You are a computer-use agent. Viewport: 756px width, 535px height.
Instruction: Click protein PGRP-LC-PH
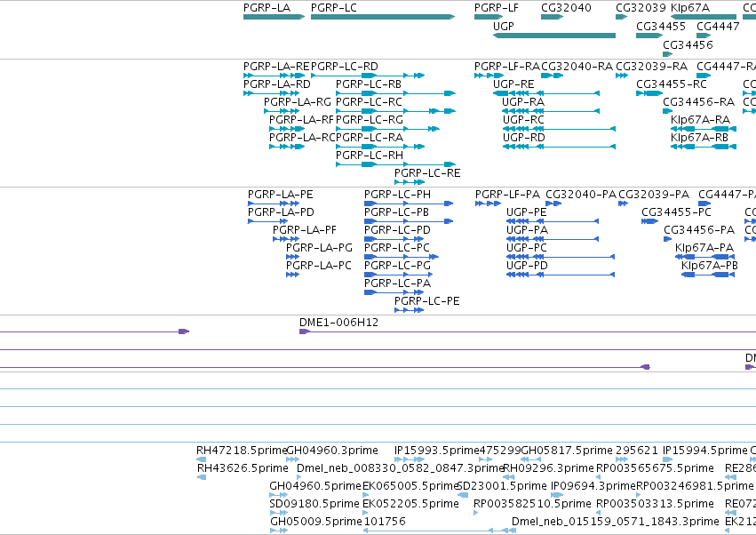[409, 204]
